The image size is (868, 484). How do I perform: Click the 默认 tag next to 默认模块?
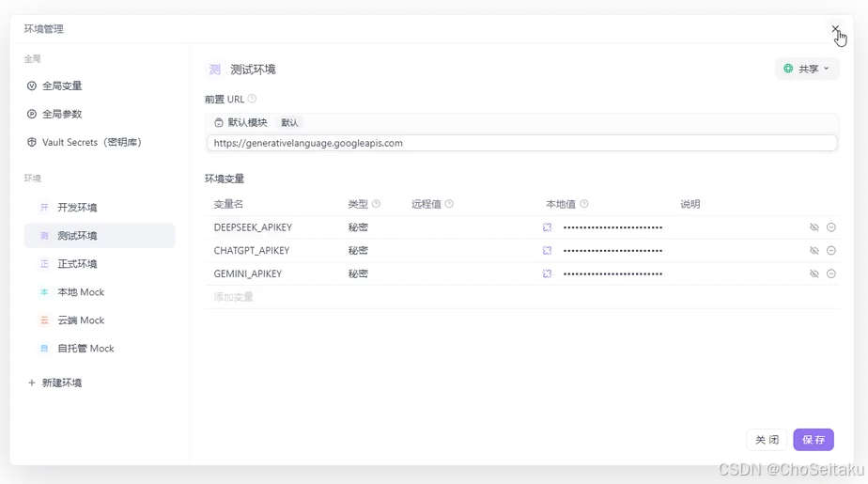pyautogui.click(x=289, y=122)
